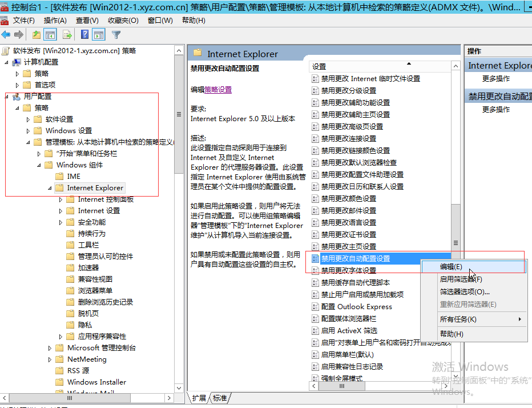The height and width of the screenshot is (408, 532).
Task: Click the tree pane vertical scrollbar thumb
Action: point(179,114)
